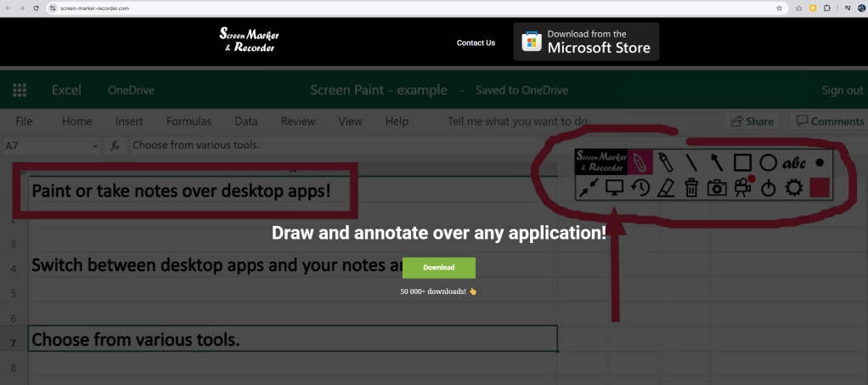868x385 pixels.
Task: Click the monitor screen icon
Action: click(x=614, y=188)
